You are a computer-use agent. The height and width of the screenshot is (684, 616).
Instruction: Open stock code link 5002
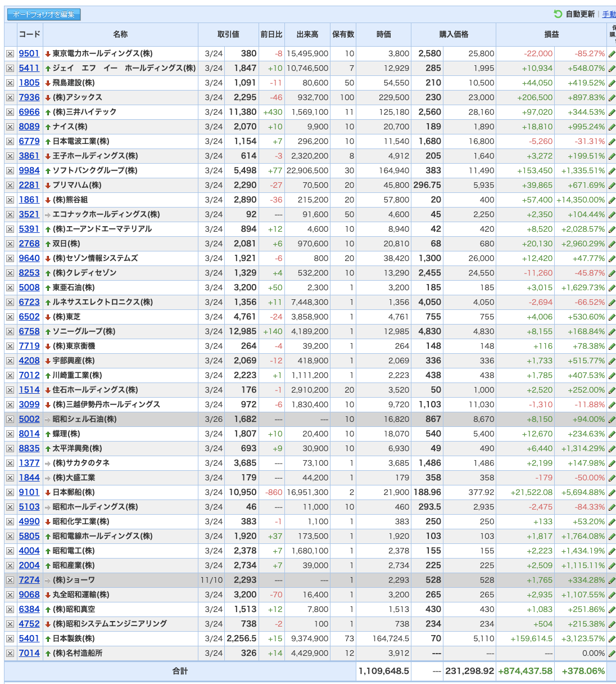tap(29, 419)
